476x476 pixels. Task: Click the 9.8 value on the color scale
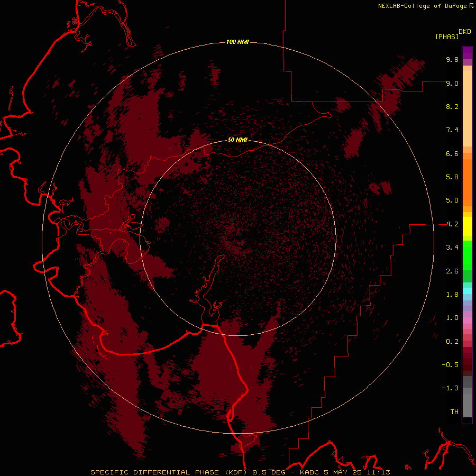[452, 59]
